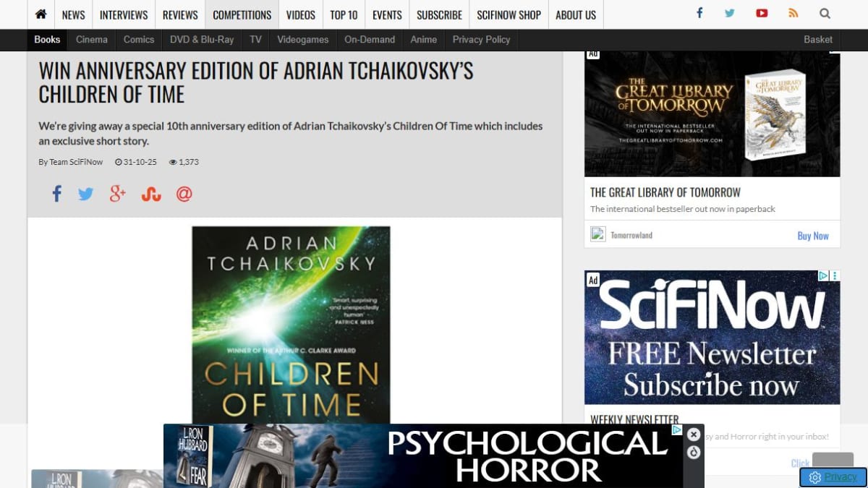The image size is (868, 488).
Task: Open ad options menu on SciFiNow ad
Action: (x=835, y=275)
